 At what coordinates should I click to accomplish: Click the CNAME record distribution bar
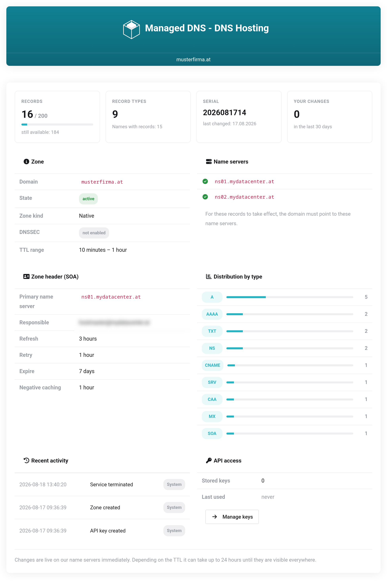point(290,365)
